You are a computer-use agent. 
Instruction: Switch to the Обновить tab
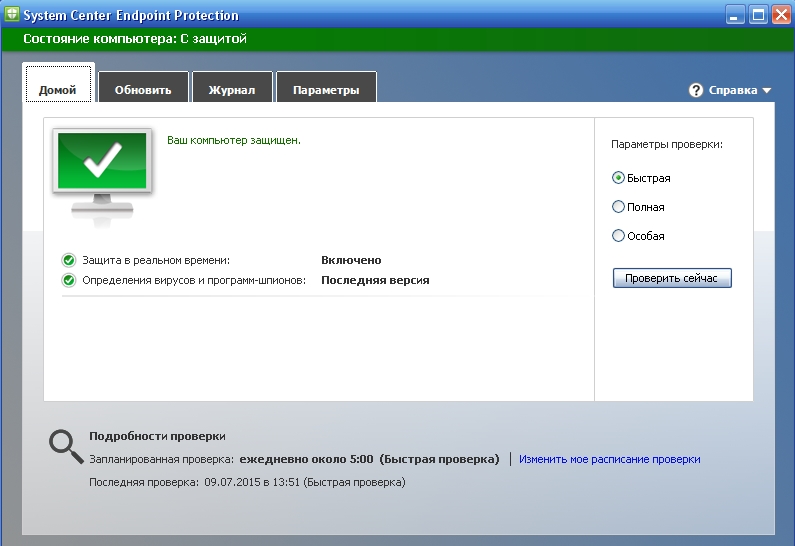click(x=143, y=90)
